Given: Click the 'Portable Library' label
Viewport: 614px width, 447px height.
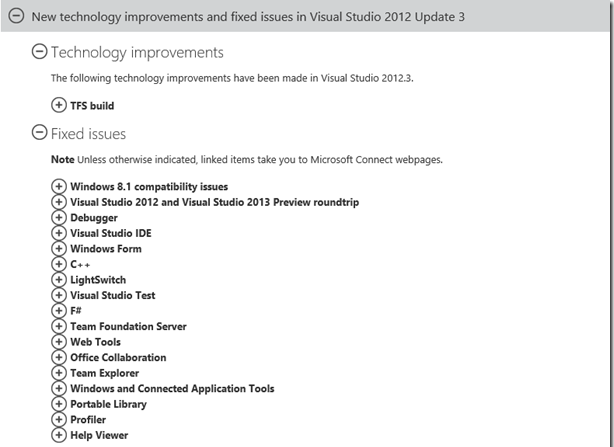Looking at the screenshot, I should [x=108, y=404].
